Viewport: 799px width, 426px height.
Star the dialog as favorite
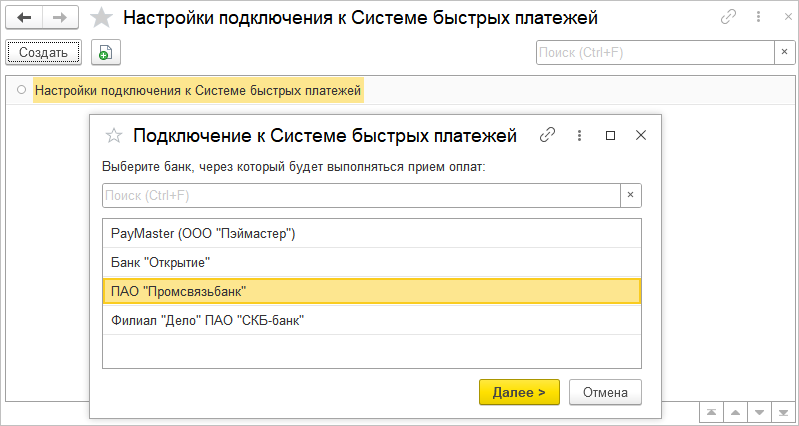coord(114,135)
